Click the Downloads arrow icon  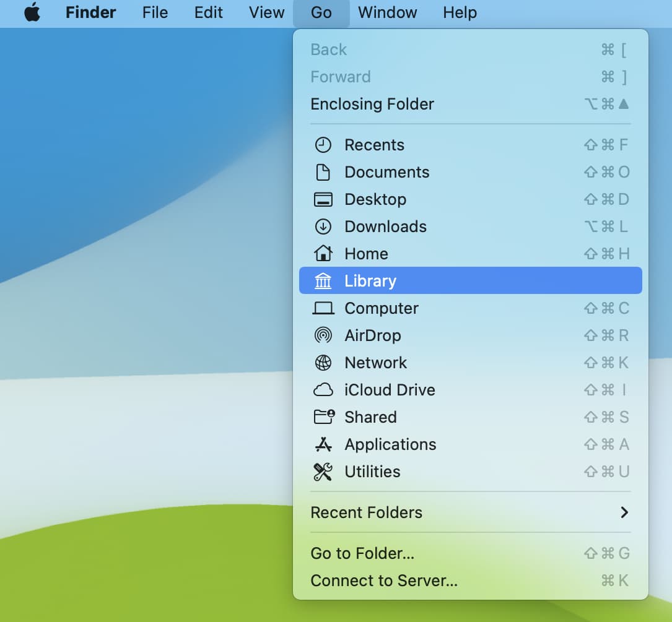(x=323, y=227)
